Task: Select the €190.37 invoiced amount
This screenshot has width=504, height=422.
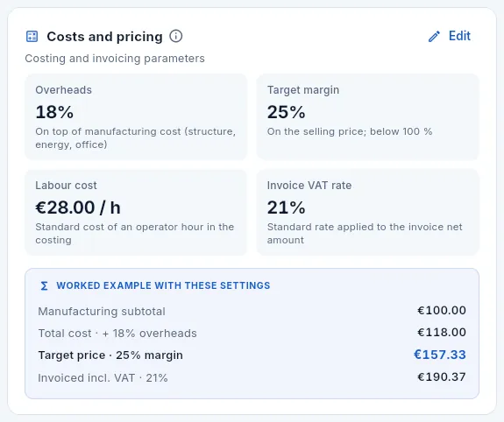Action: click(442, 377)
